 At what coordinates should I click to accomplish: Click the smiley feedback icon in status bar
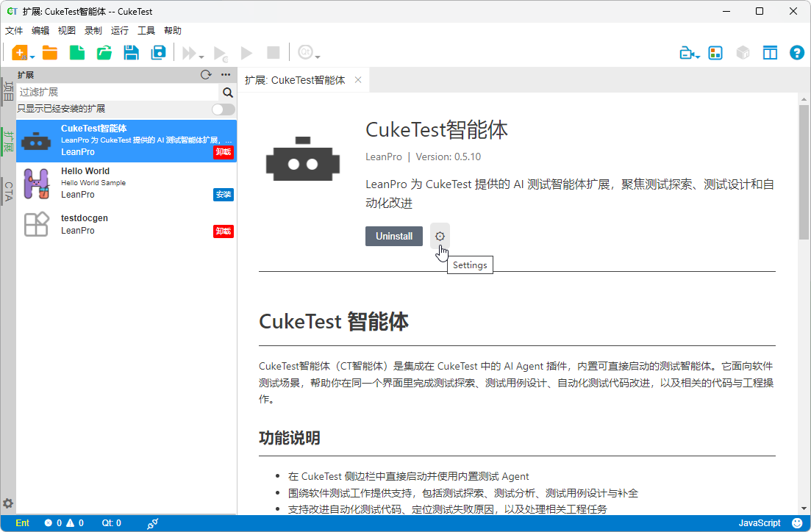point(797,522)
